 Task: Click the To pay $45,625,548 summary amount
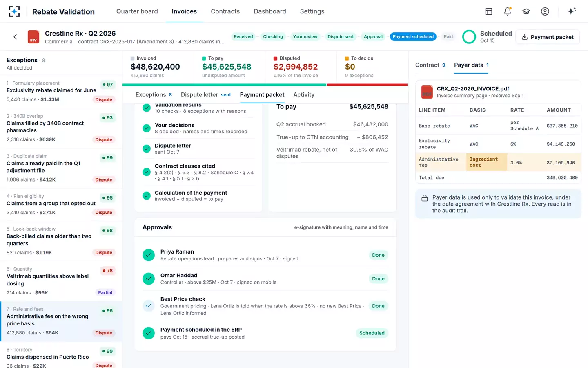[x=227, y=67]
